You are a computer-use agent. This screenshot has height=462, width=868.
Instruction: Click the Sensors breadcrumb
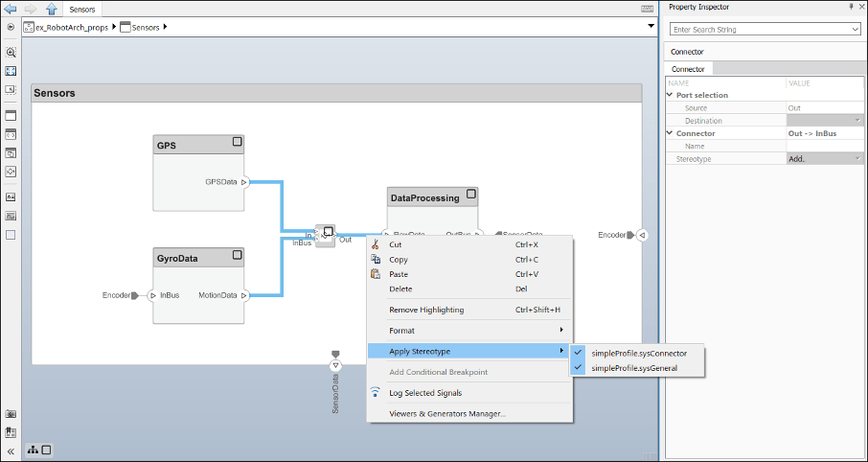[x=146, y=27]
